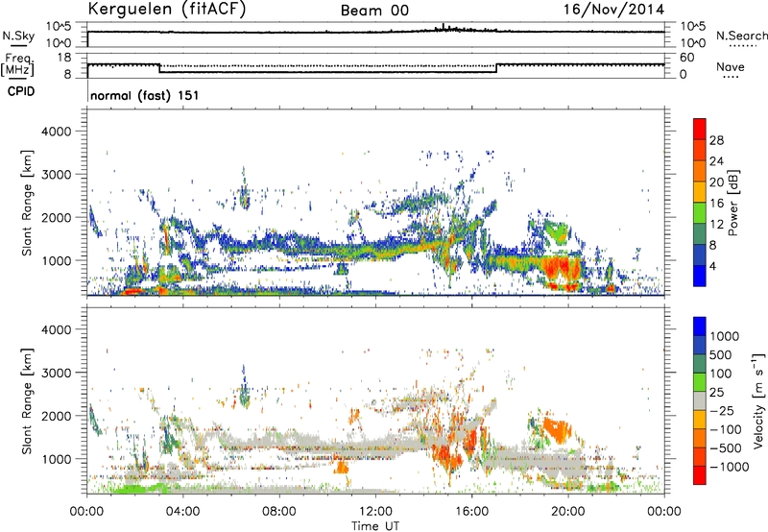The height and width of the screenshot is (532, 768).
Task: Click the "12:00" time tick label
Action: [x=375, y=512]
